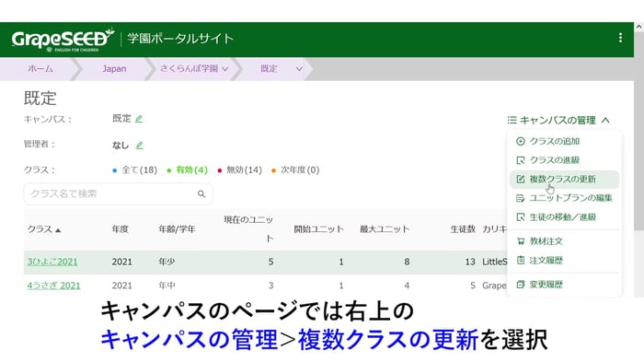Click the pencil icon next to 管理者 なし
Screen dimensions: 644x362
tap(140, 146)
